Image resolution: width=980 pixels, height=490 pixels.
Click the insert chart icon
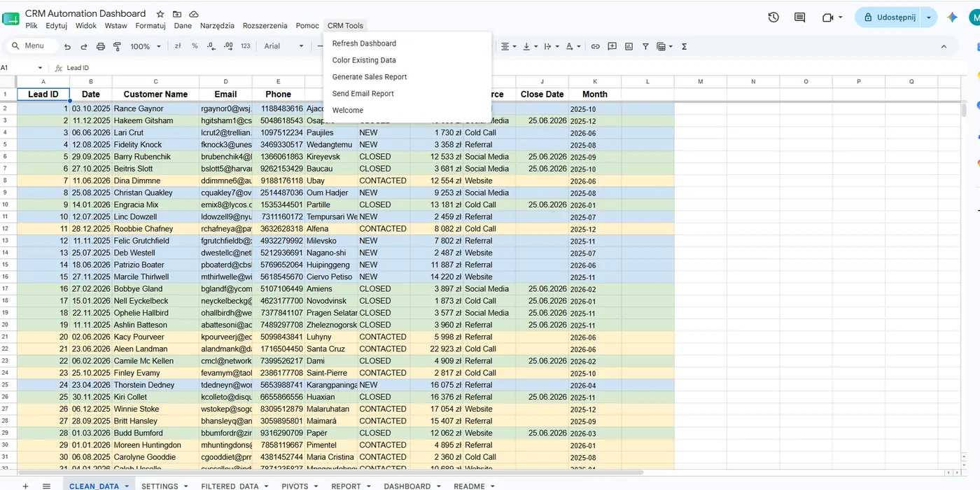pyautogui.click(x=629, y=46)
